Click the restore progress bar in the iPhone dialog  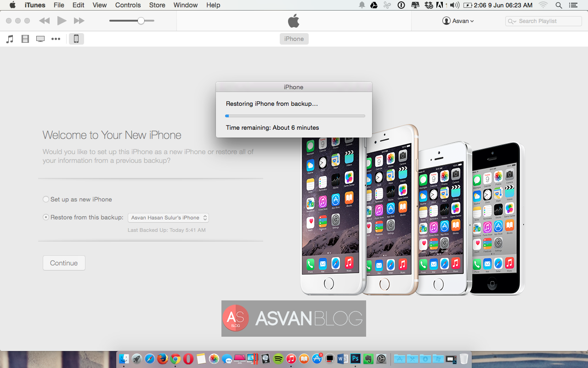[x=295, y=116]
